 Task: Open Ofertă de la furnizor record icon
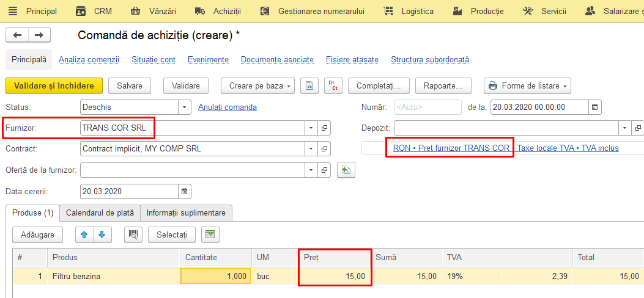click(x=324, y=170)
